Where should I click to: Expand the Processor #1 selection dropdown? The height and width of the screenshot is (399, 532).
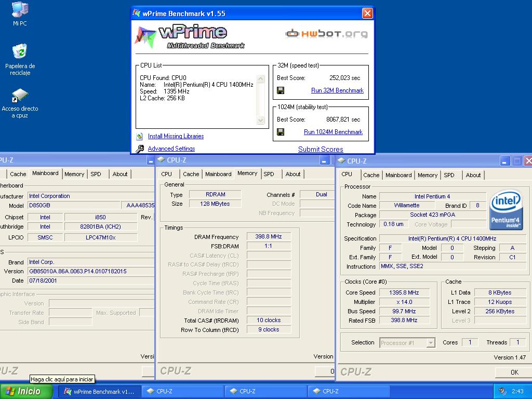point(431,343)
